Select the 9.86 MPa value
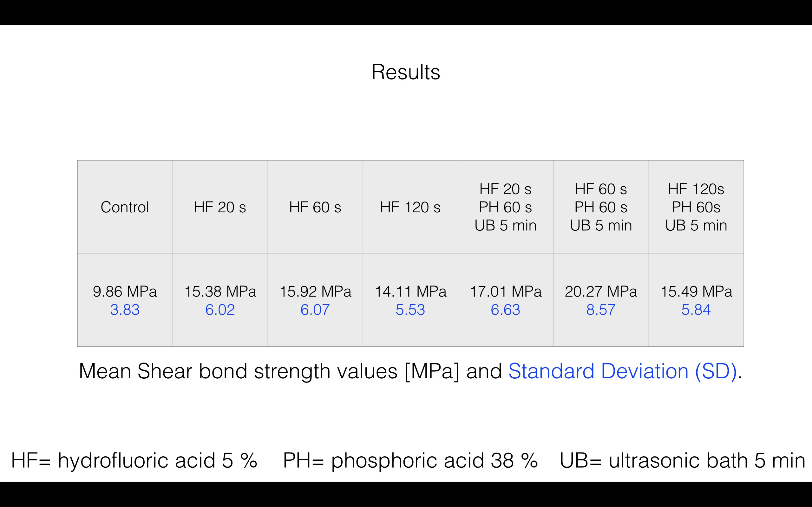This screenshot has width=812, height=507. click(x=125, y=292)
